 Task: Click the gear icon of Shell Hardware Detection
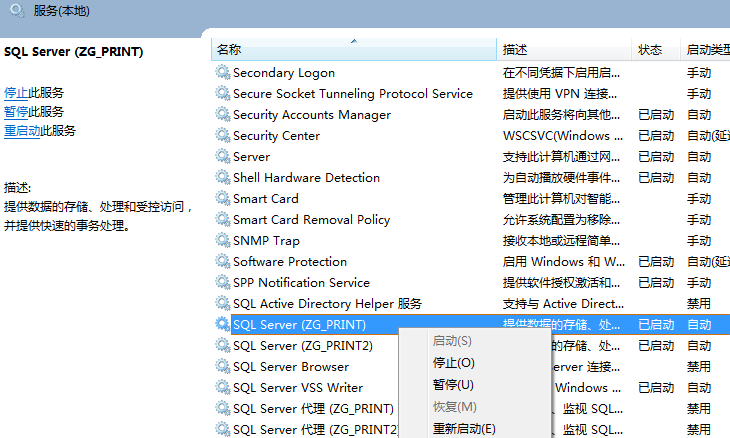[223, 177]
